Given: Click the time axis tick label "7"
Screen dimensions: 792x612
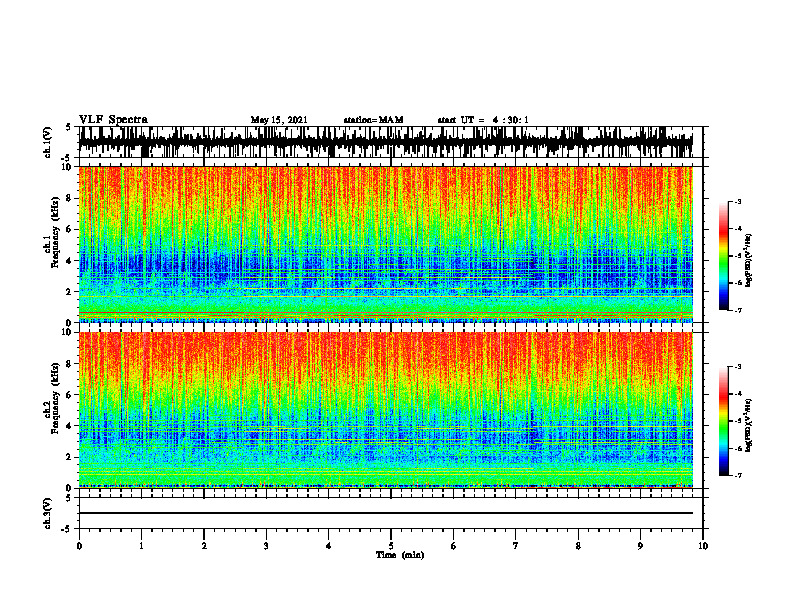Looking at the screenshot, I should [x=516, y=546].
